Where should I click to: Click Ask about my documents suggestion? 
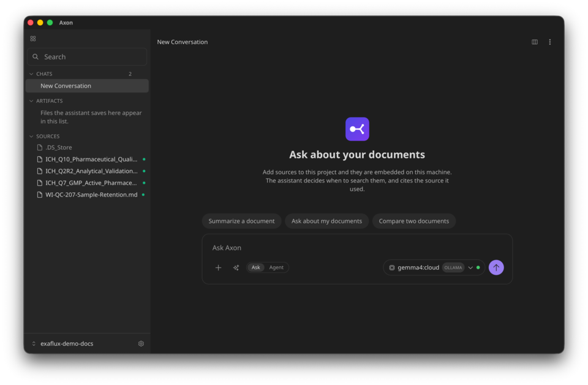tap(326, 221)
